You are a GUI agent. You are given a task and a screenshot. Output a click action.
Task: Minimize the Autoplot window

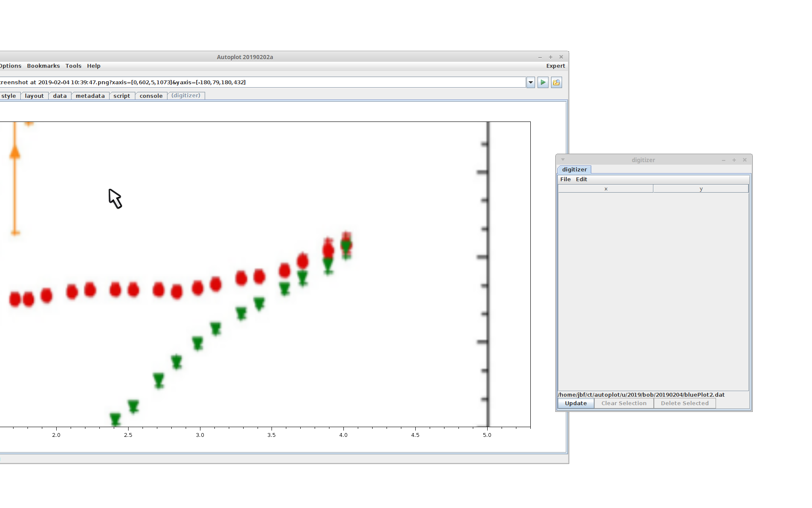(x=540, y=57)
